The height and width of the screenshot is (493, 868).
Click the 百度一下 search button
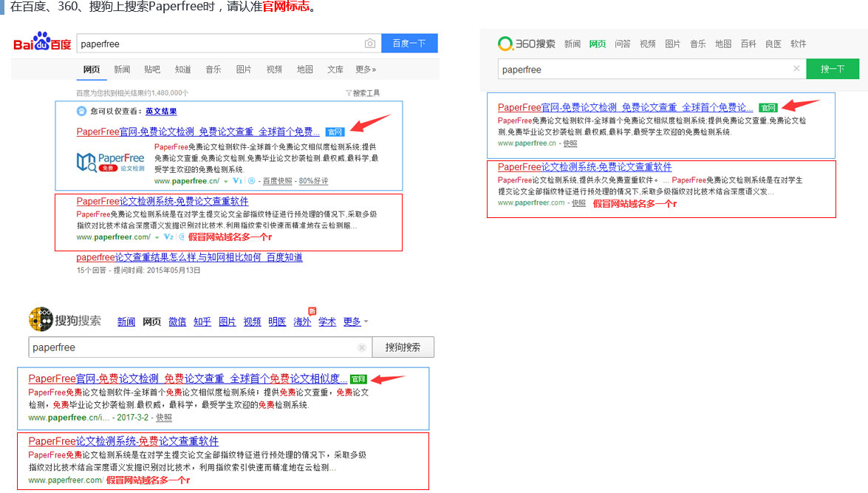click(x=409, y=43)
